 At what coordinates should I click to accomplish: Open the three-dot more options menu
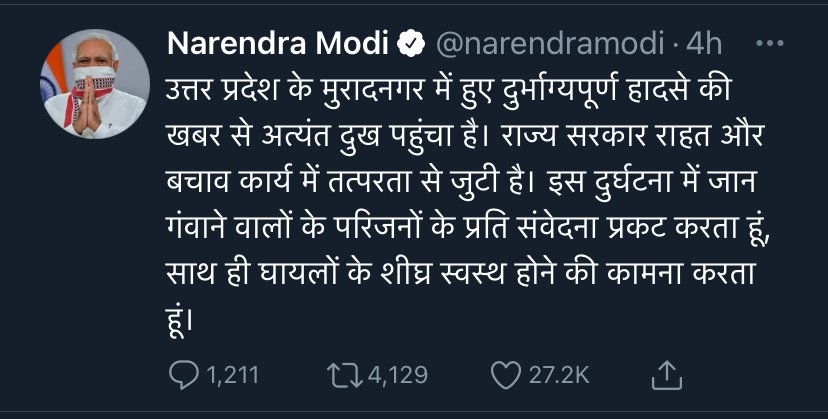coord(770,44)
